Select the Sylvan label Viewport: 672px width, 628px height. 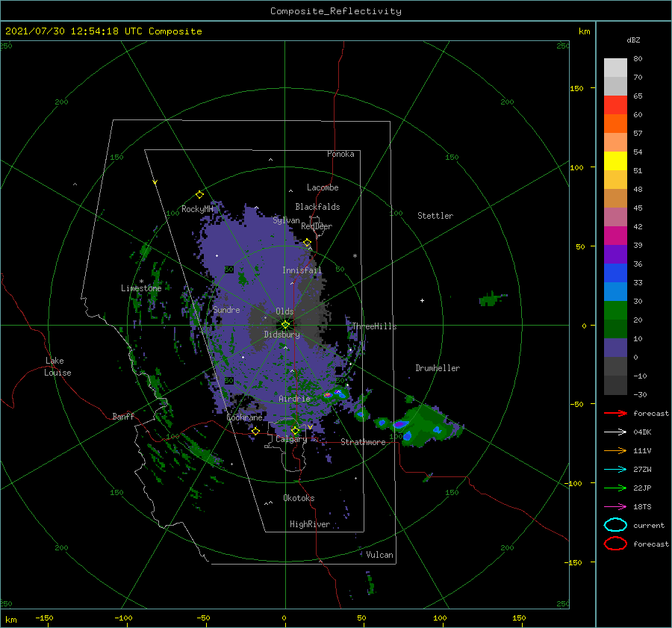286,220
